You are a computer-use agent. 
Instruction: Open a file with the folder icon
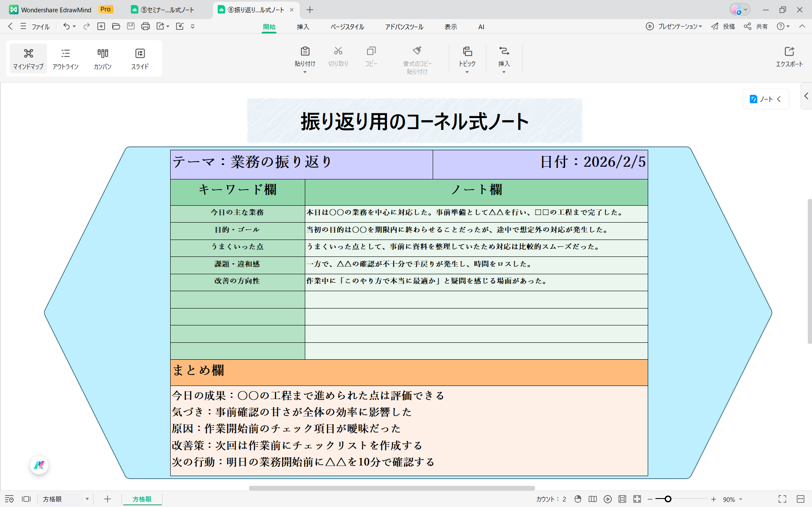tap(116, 26)
